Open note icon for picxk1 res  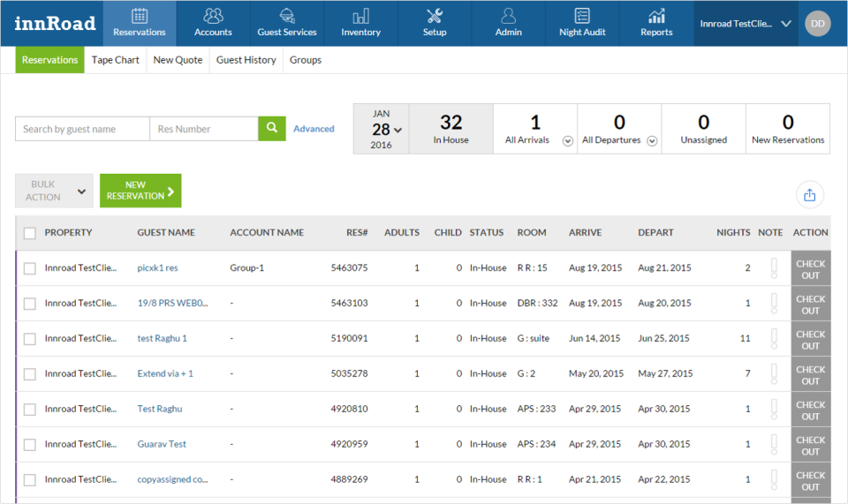(774, 268)
